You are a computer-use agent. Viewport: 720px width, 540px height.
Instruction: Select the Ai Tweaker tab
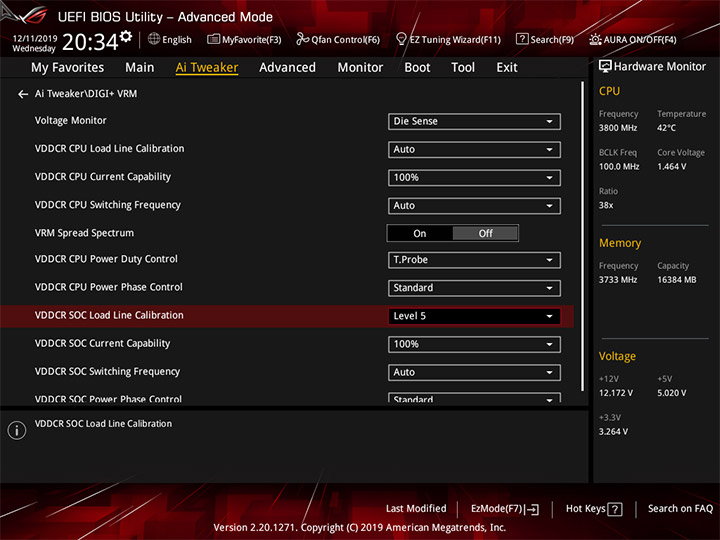(207, 68)
